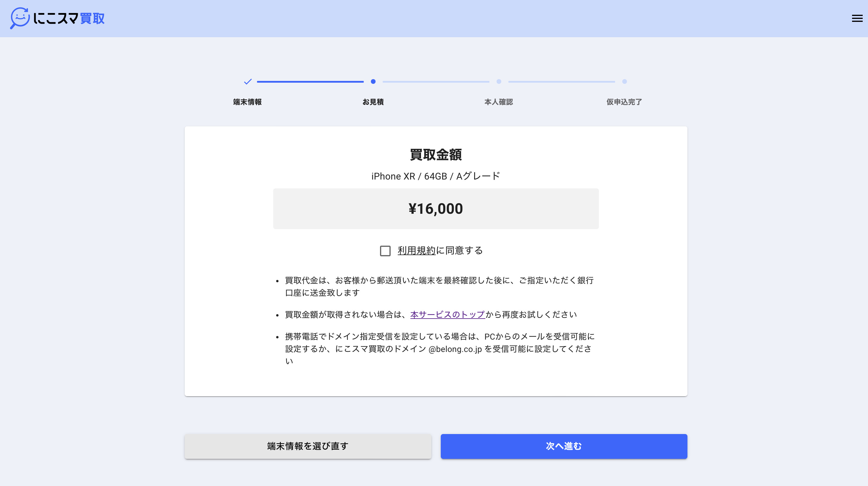868x486 pixels.
Task: Click the 本人確認 step dot
Action: (x=499, y=81)
